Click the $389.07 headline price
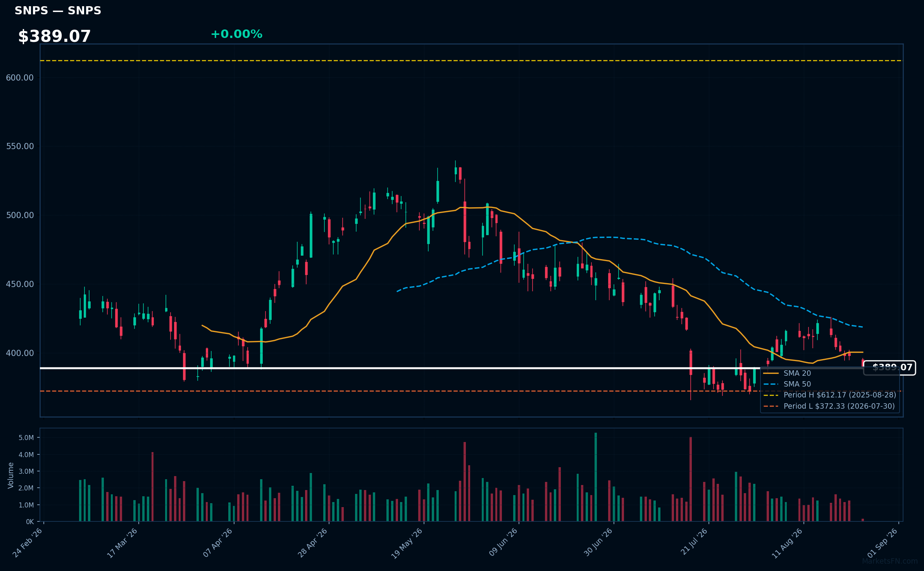The image size is (924, 571). (x=54, y=36)
